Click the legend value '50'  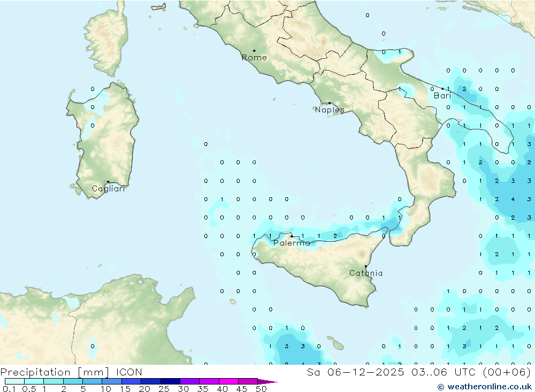click(261, 389)
